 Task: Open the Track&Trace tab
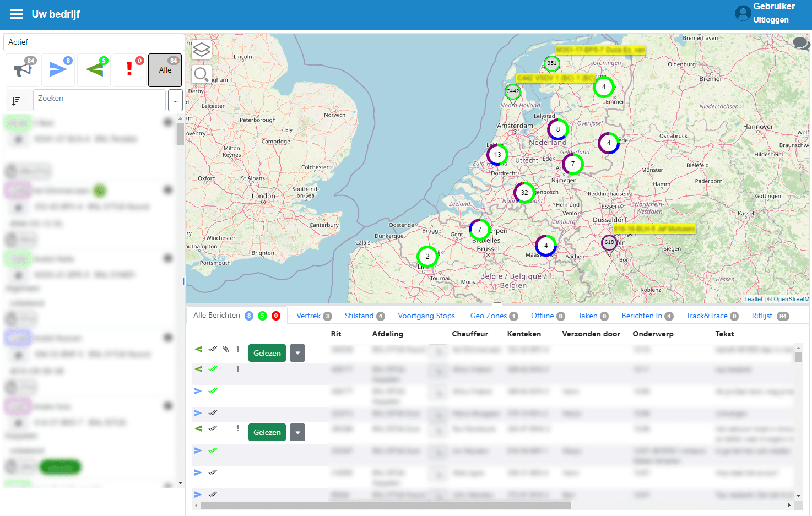coord(712,316)
